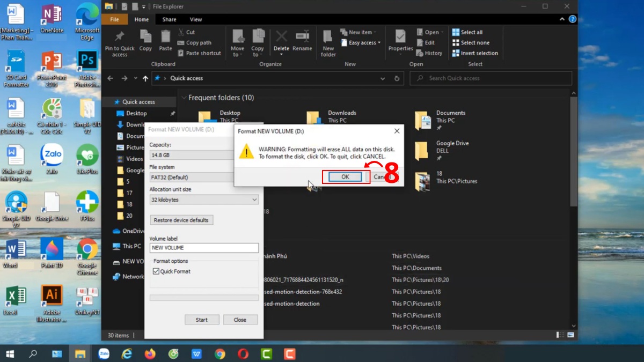This screenshot has height=362, width=644.
Task: Click the Restore device defaults button
Action: 181,220
